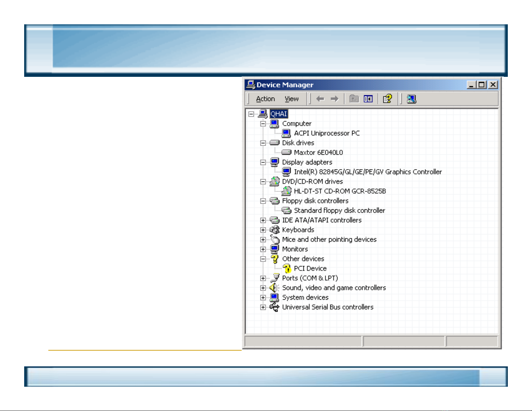The image size is (532, 411).
Task: Click the Up one level folder icon
Action: pos(354,99)
